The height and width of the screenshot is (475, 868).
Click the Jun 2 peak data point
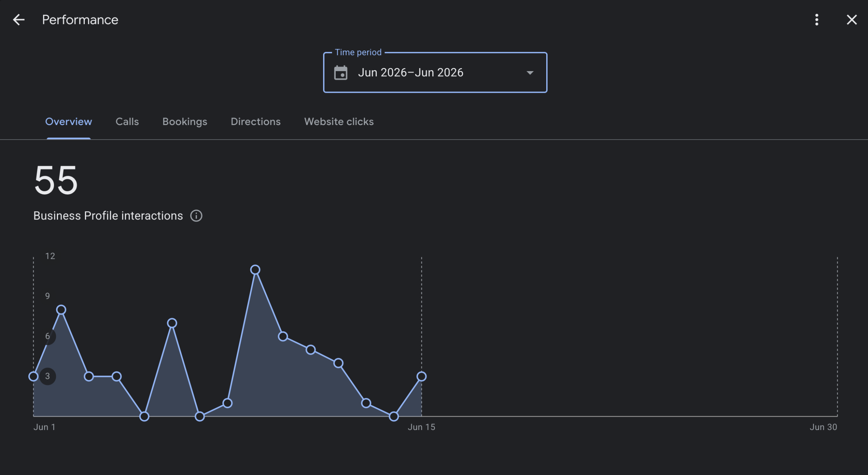(61, 310)
